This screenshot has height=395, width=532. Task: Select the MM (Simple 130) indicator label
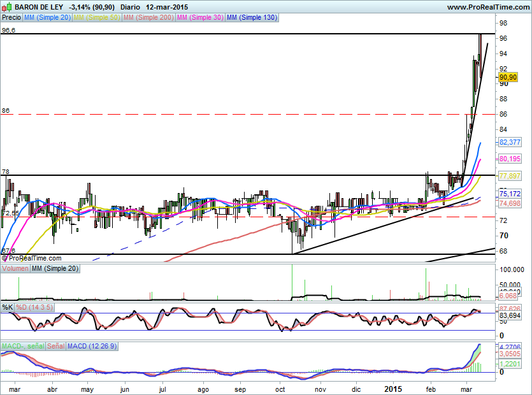click(252, 18)
